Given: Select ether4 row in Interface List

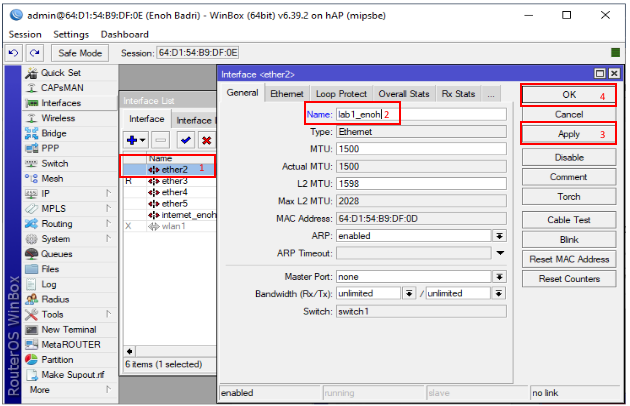Looking at the screenshot, I should tap(170, 192).
